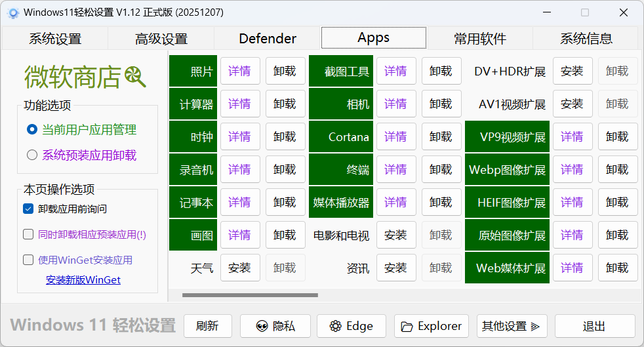
Task: View 详情 for 照片 app
Action: pos(240,71)
